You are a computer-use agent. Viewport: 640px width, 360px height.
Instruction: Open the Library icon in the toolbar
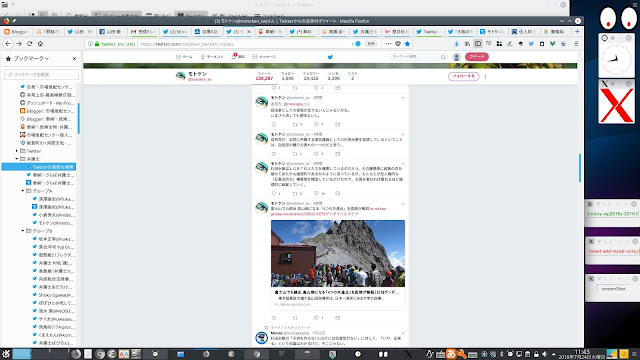pyautogui.click(x=467, y=44)
